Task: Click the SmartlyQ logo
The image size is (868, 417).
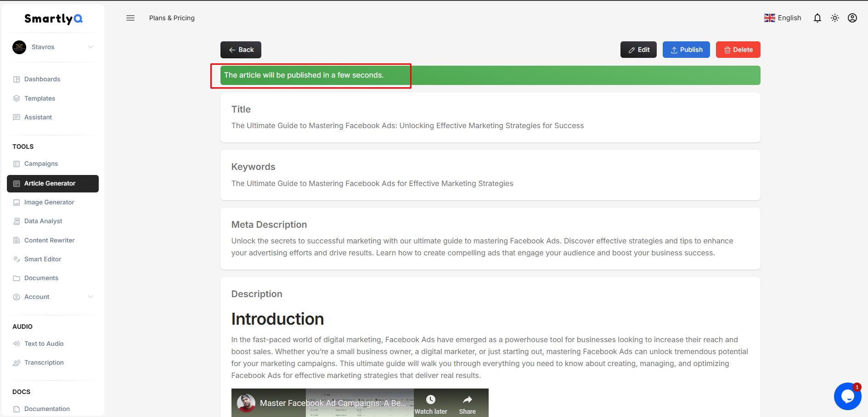Action: (x=53, y=19)
